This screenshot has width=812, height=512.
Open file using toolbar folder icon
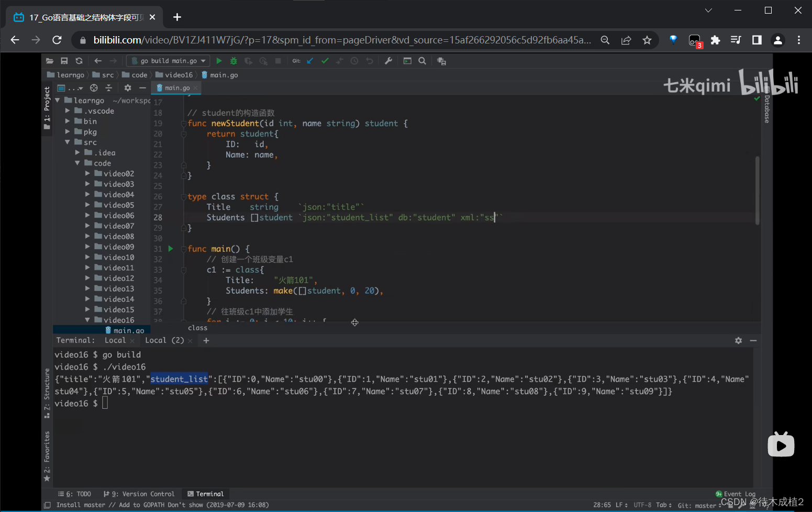click(x=50, y=61)
